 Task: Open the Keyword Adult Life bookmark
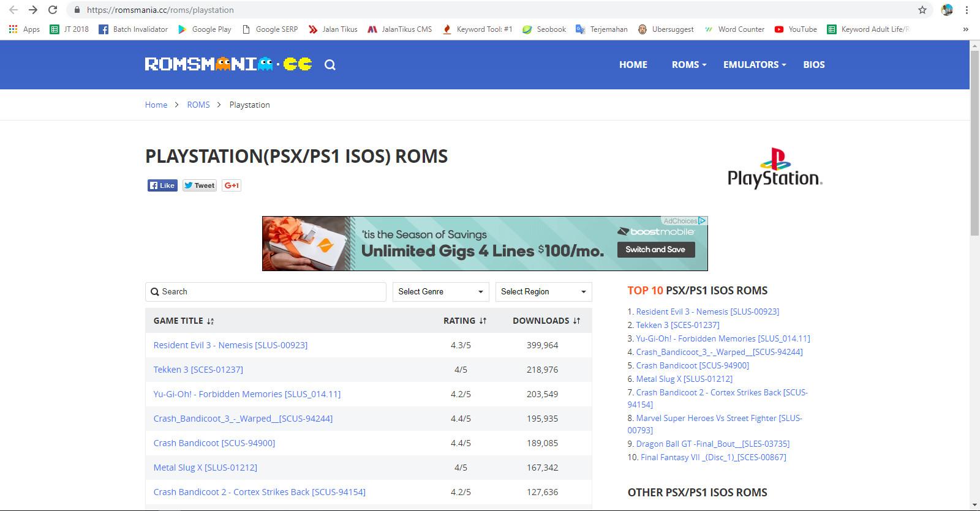(x=869, y=29)
